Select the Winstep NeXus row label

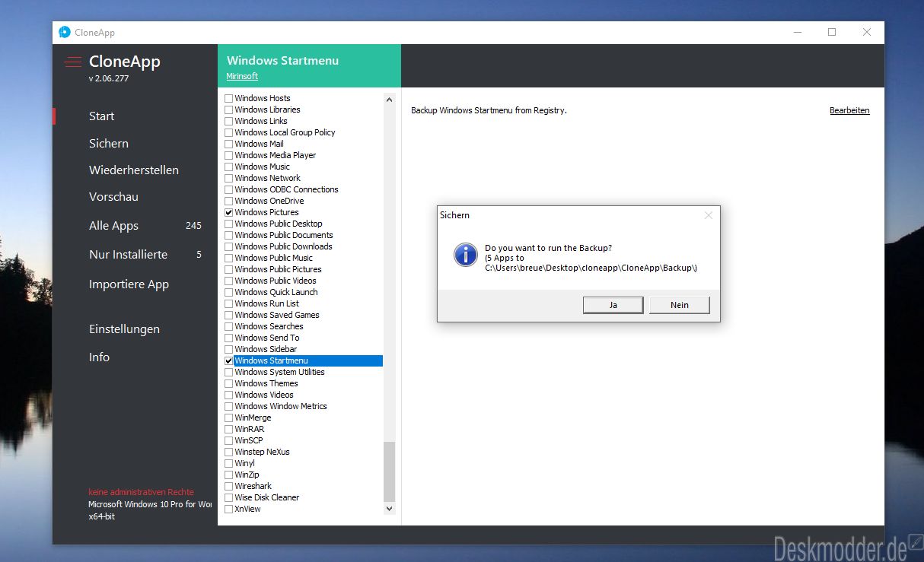tap(262, 452)
